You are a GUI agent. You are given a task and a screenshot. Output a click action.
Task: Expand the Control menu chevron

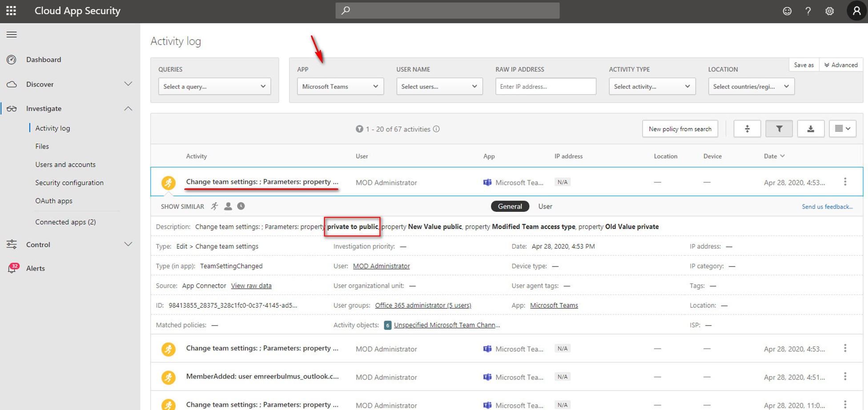point(128,244)
